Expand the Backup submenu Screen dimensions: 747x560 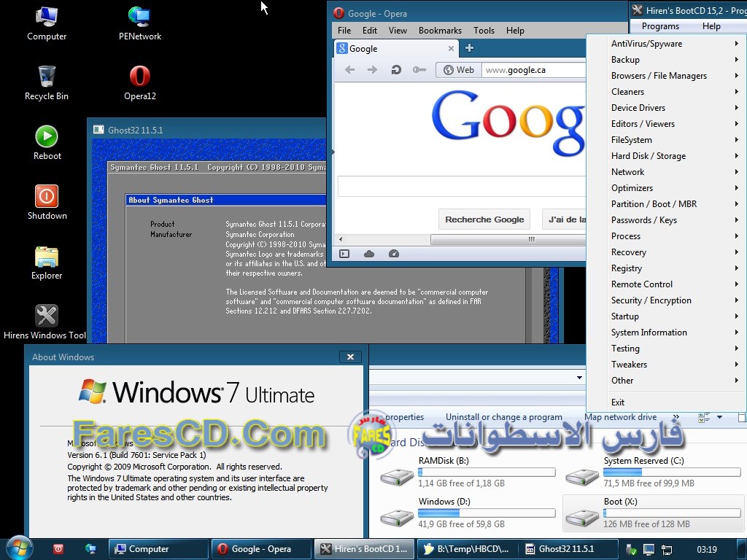point(667,60)
